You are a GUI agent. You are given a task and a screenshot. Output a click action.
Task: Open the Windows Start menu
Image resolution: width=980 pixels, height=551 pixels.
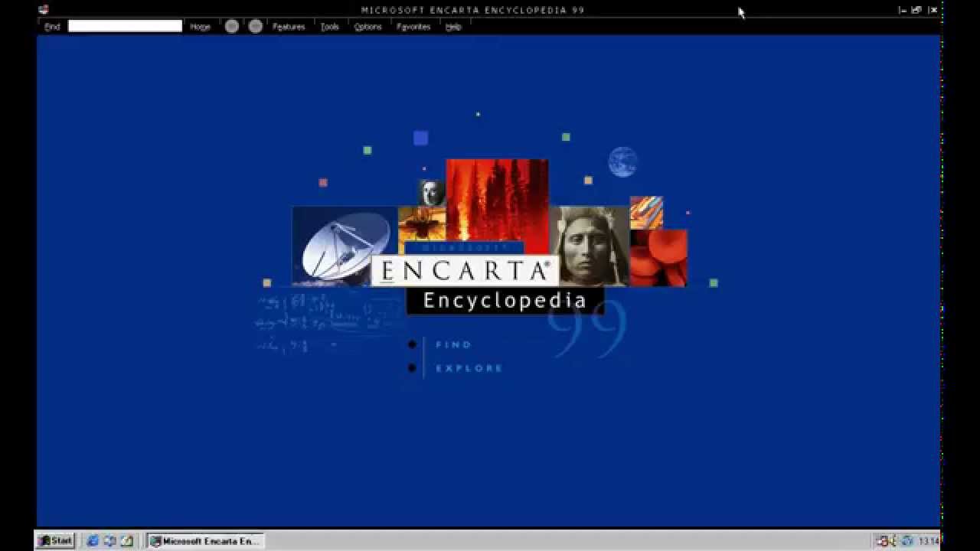(x=55, y=540)
